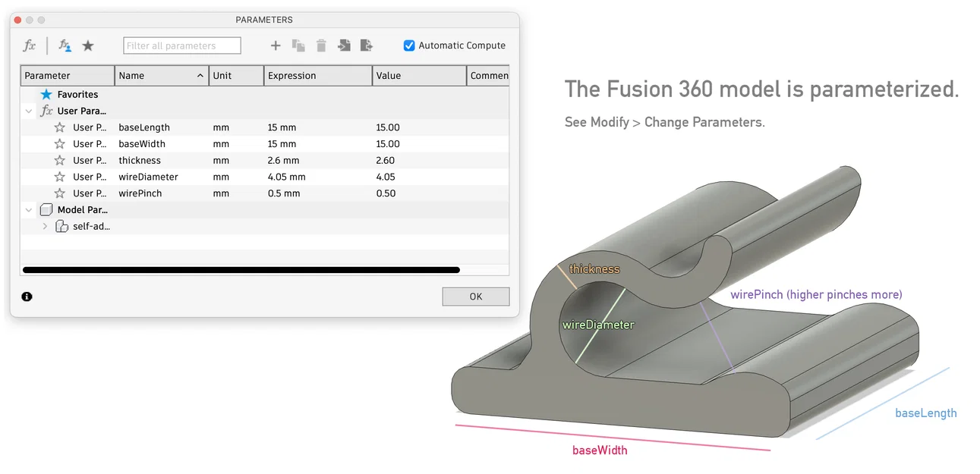This screenshot has width=980, height=474.
Task: Expand the self-ad... component row
Action: pos(45,226)
